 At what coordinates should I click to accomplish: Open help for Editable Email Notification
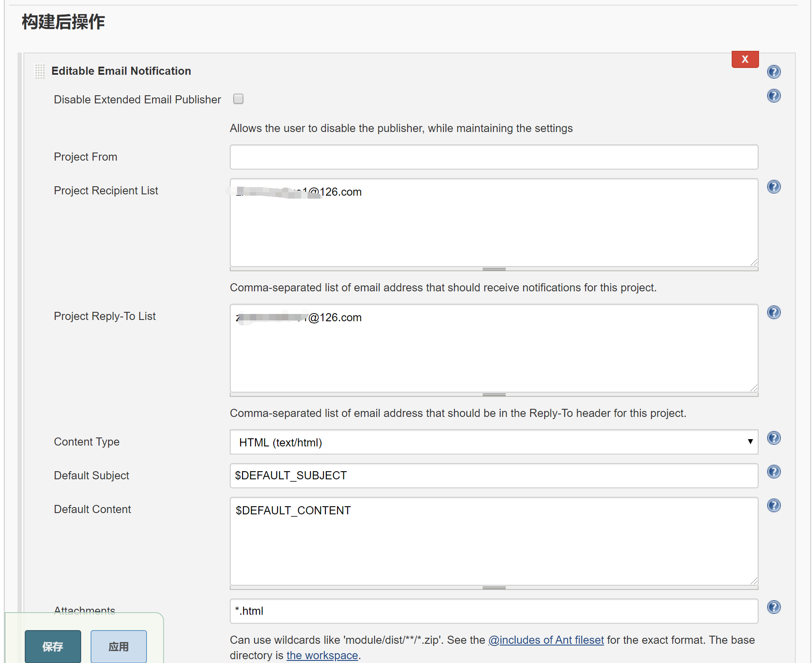(774, 72)
